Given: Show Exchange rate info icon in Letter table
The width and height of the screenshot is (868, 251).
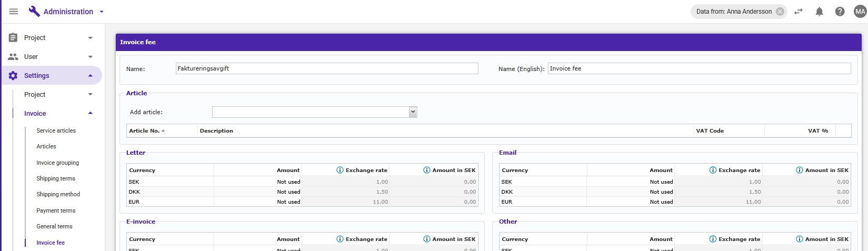Looking at the screenshot, I should [x=340, y=170].
